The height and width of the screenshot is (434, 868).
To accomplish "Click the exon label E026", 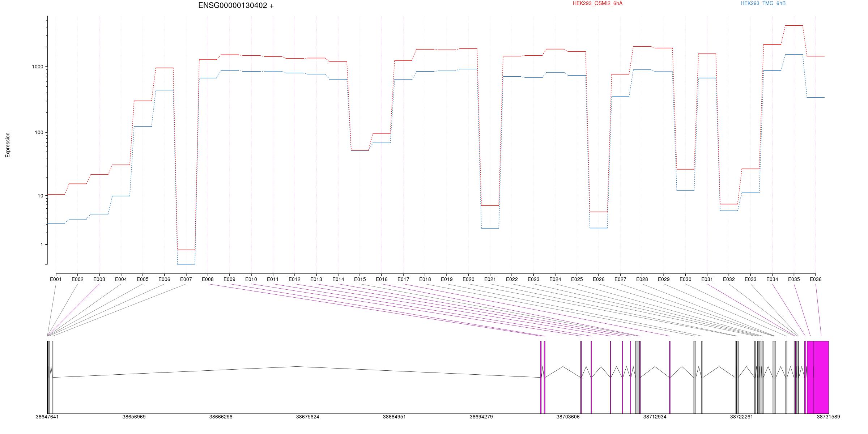I will pyautogui.click(x=599, y=279).
